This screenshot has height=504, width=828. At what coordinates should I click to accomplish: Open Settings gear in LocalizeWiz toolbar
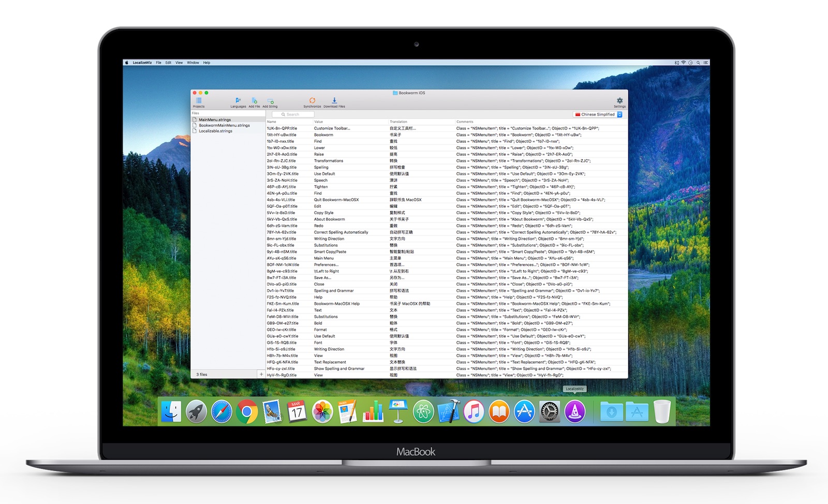coord(619,102)
